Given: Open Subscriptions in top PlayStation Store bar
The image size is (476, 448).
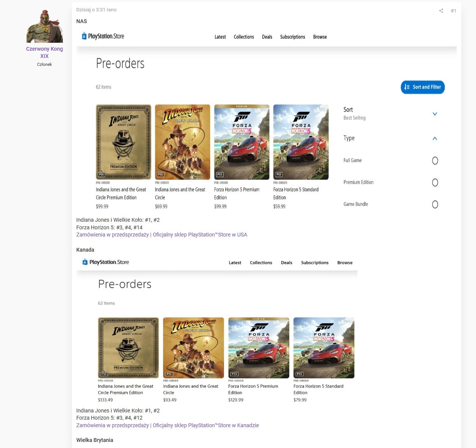Looking at the screenshot, I should [292, 37].
